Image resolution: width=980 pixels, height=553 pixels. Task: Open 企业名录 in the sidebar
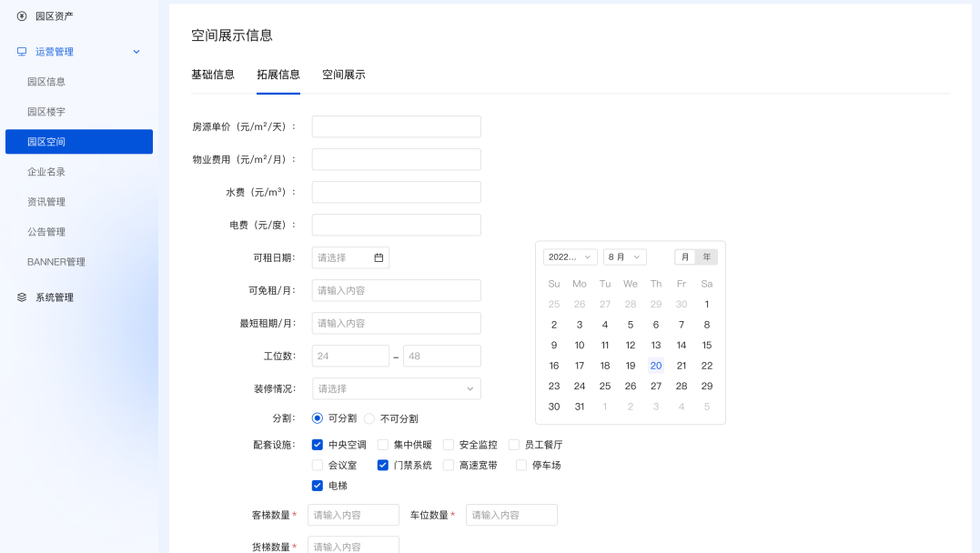pos(46,172)
